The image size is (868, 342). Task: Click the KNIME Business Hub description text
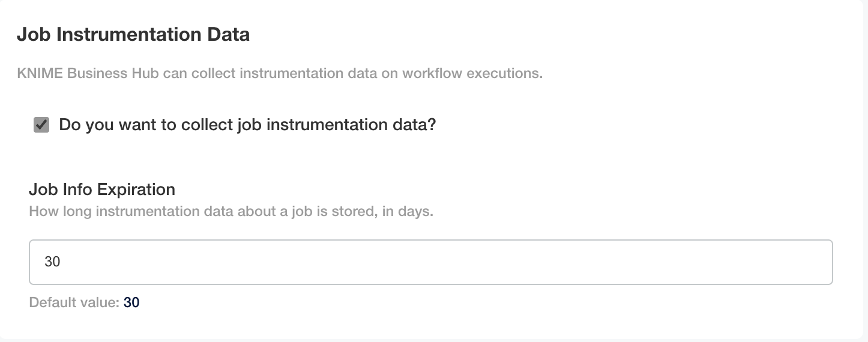(280, 74)
